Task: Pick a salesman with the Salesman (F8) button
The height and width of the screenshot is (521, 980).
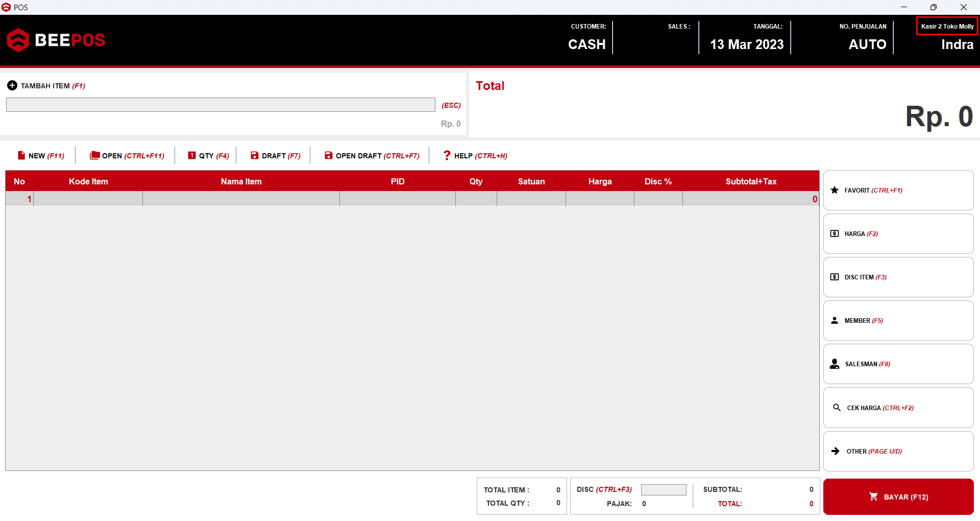Action: 898,364
